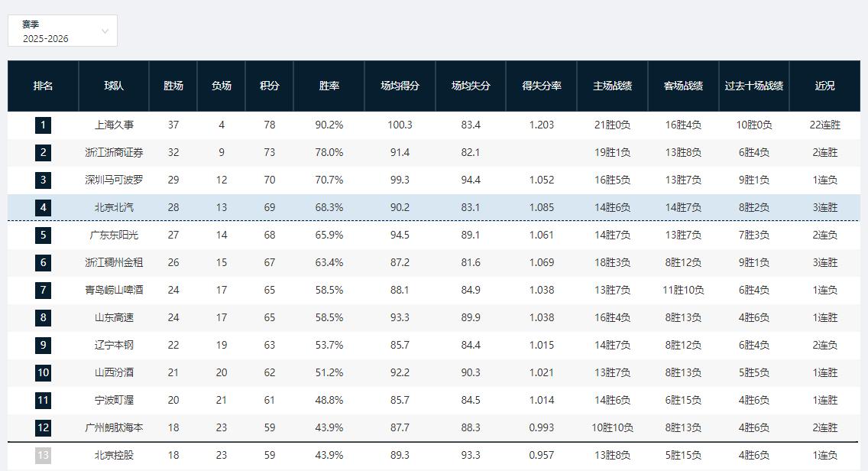Click the rank 1 badge icon
This screenshot has height=471, width=868.
tap(44, 125)
